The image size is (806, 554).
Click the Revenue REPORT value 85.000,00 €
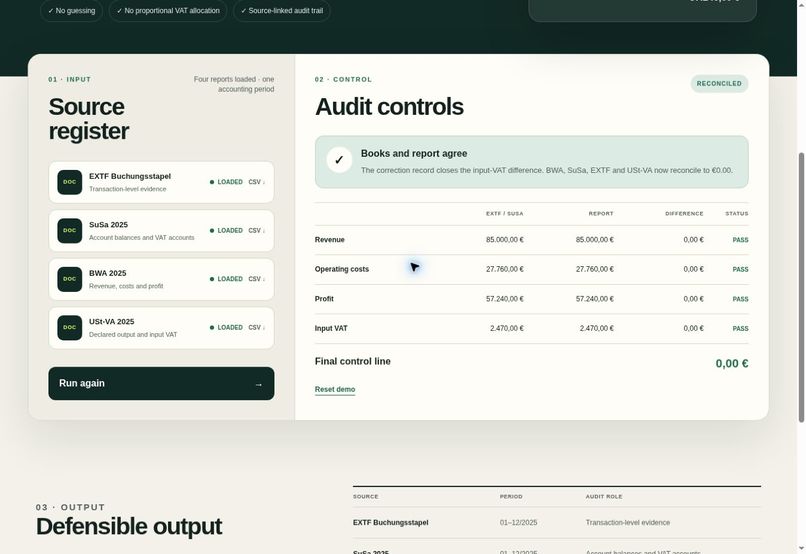[594, 240]
